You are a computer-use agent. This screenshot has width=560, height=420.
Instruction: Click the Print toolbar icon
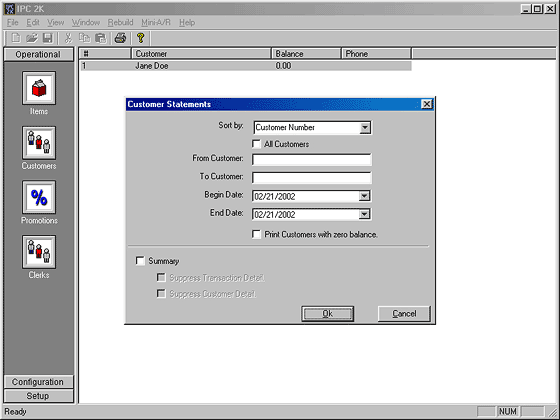pyautogui.click(x=120, y=38)
